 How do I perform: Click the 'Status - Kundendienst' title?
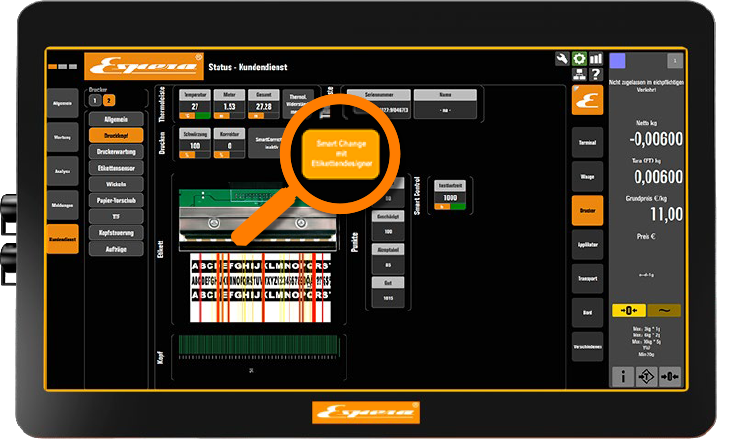click(248, 67)
